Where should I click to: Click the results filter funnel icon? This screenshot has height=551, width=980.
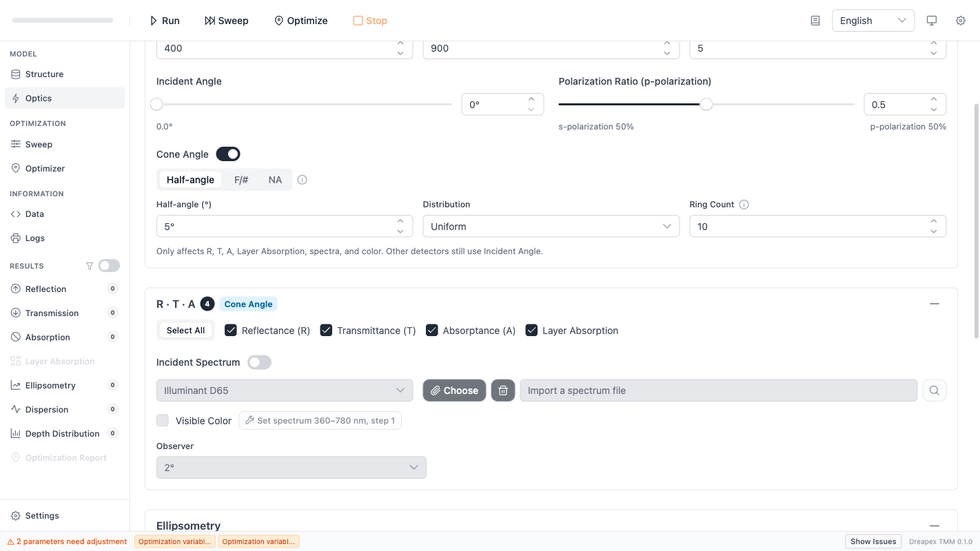click(x=89, y=266)
